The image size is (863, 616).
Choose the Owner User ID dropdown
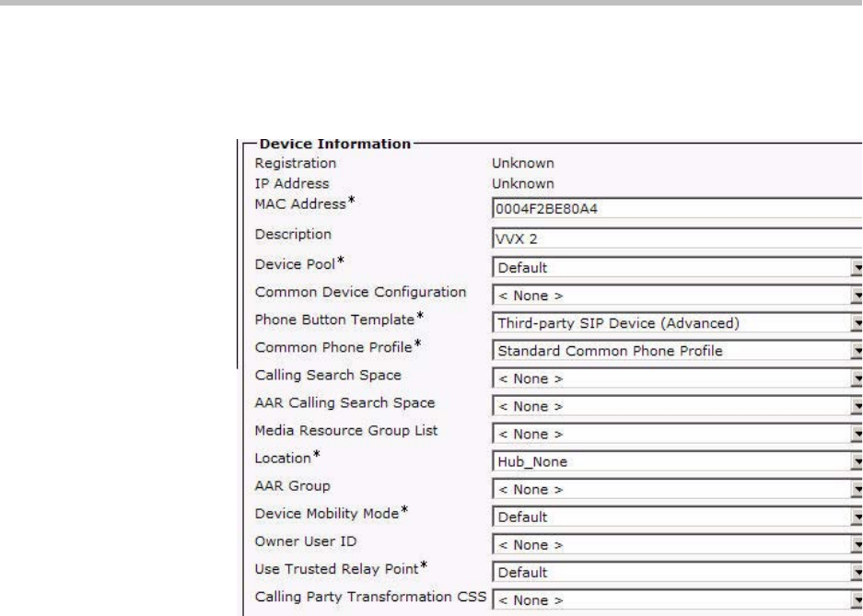(677, 544)
